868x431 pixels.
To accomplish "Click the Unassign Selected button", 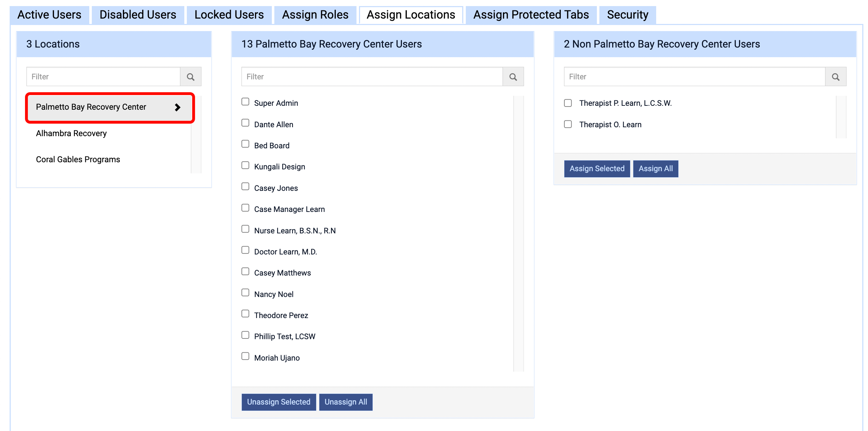I will click(279, 402).
